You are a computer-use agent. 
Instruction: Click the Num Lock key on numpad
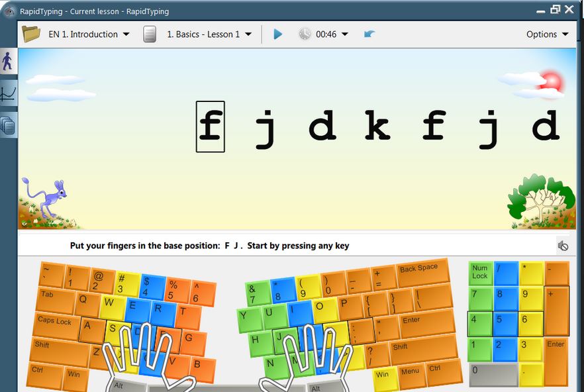[481, 273]
